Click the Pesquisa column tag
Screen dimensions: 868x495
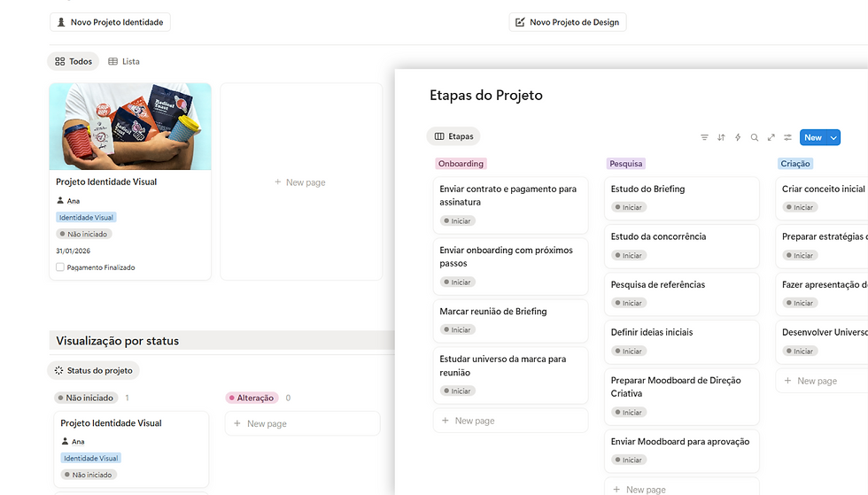coord(625,163)
